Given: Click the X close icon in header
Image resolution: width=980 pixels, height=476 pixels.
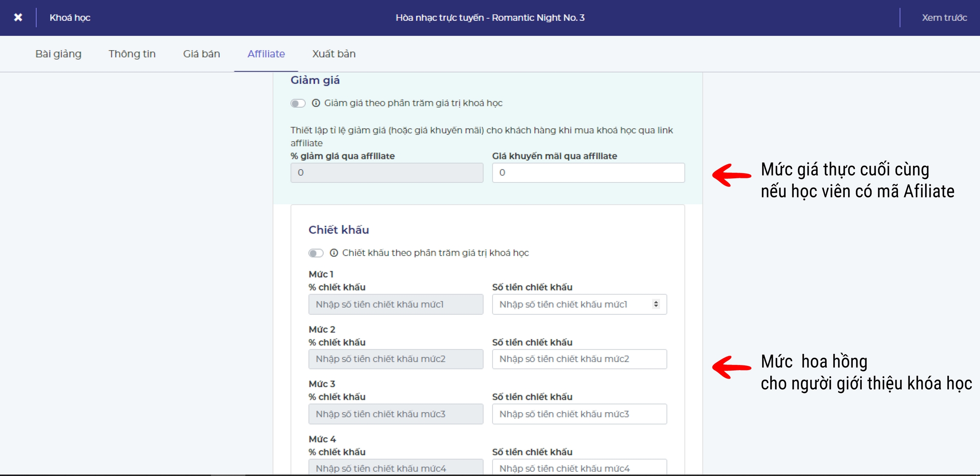Looking at the screenshot, I should (x=18, y=17).
